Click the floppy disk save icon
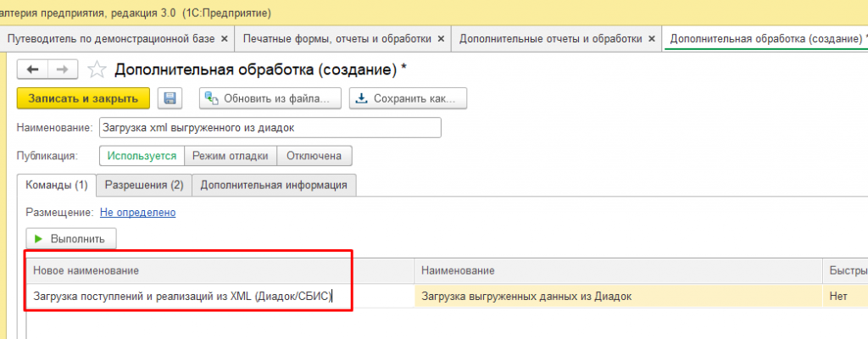The width and height of the screenshot is (868, 339). pos(170,98)
